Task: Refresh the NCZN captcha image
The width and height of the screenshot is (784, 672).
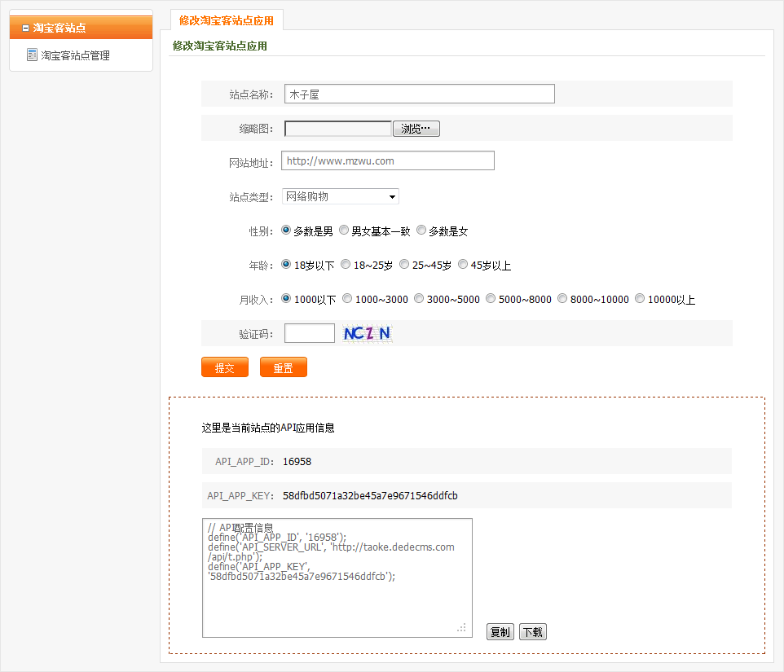Action: coord(368,333)
